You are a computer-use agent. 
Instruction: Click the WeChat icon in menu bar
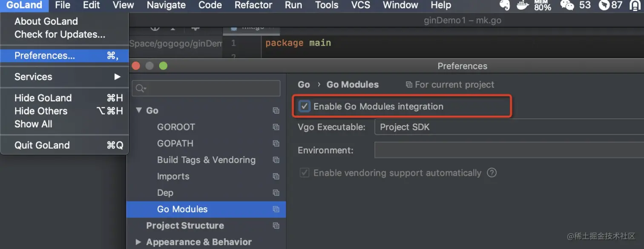567,5
